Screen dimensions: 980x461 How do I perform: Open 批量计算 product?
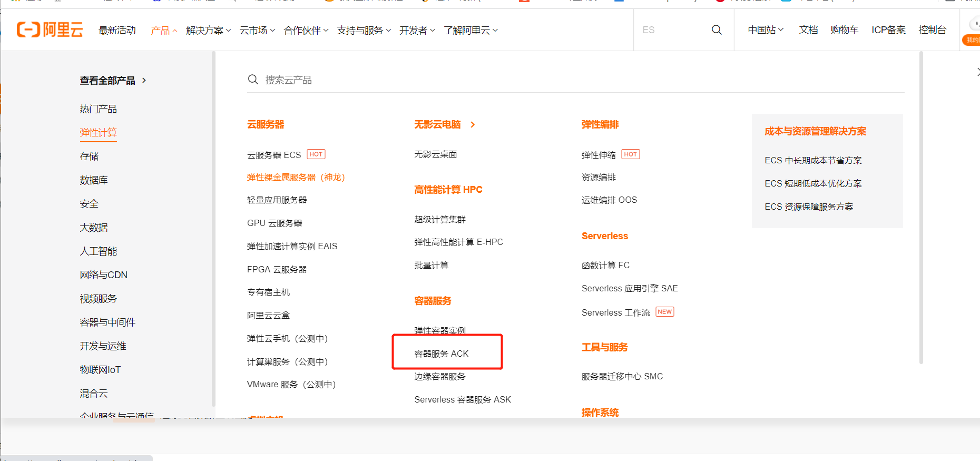(432, 266)
